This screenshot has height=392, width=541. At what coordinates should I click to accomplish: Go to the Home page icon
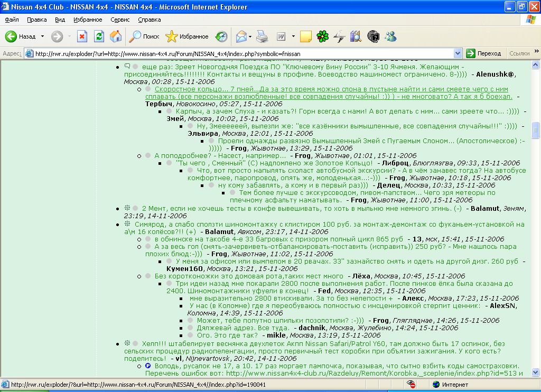116,36
